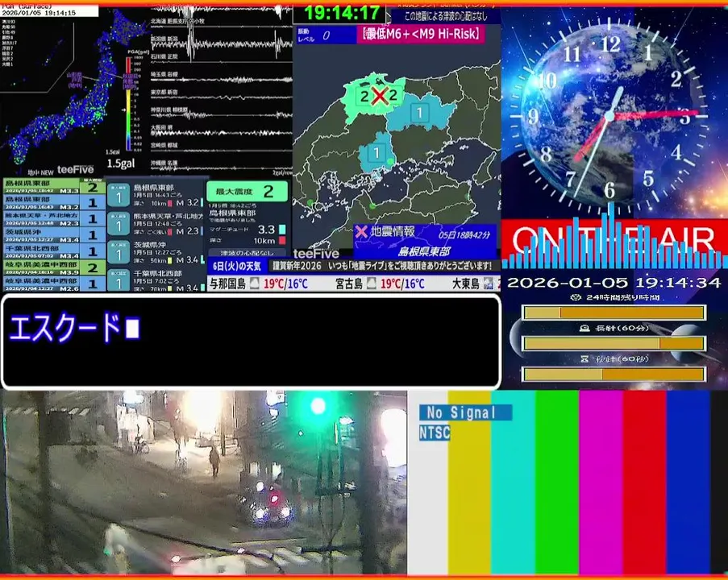The height and width of the screenshot is (580, 728).
Task: Select the 熊本県天草・芦北地方 M2.3 list row
Action: pyautogui.click(x=54, y=219)
